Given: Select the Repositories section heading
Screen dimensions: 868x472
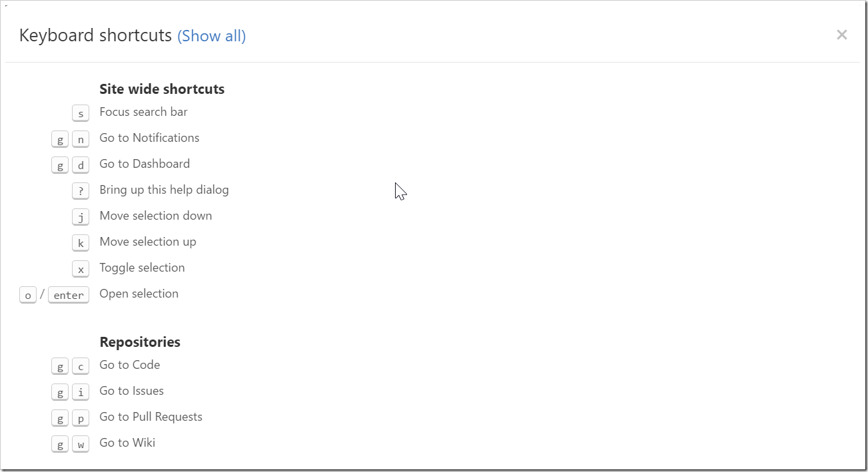Looking at the screenshot, I should [x=140, y=342].
